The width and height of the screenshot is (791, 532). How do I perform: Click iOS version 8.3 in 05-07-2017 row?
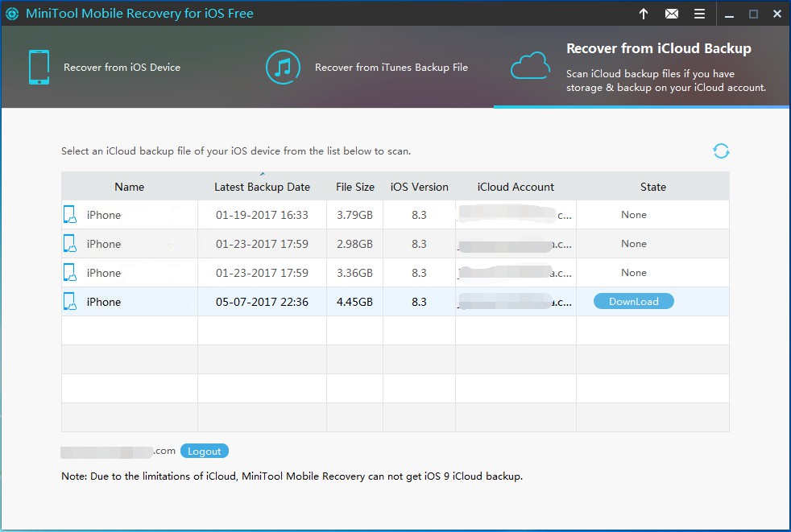(x=419, y=302)
